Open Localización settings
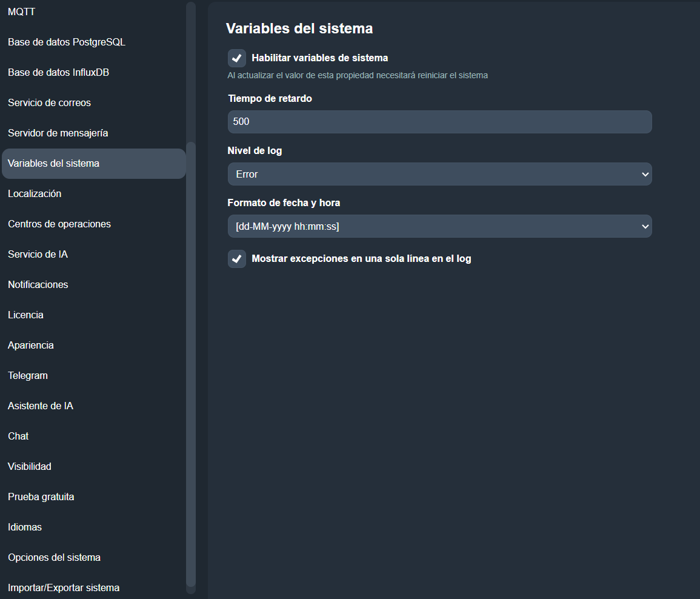Viewport: 700px width, 599px height. coord(35,193)
